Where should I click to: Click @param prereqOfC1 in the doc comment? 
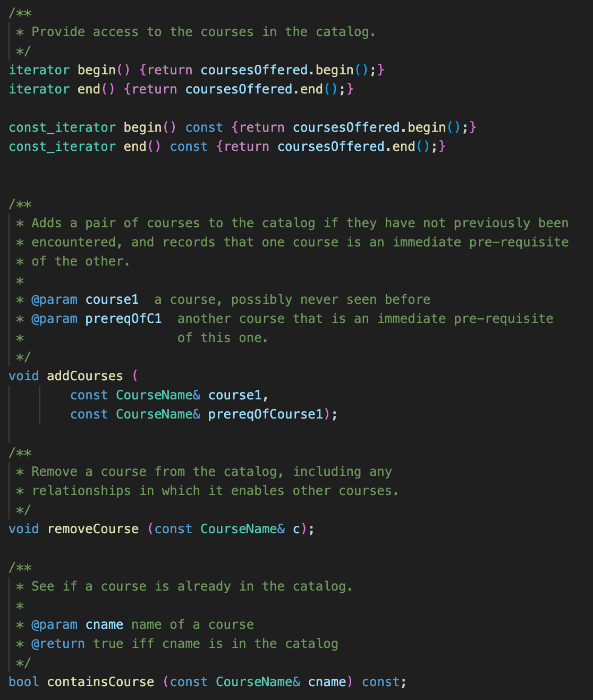(x=97, y=319)
